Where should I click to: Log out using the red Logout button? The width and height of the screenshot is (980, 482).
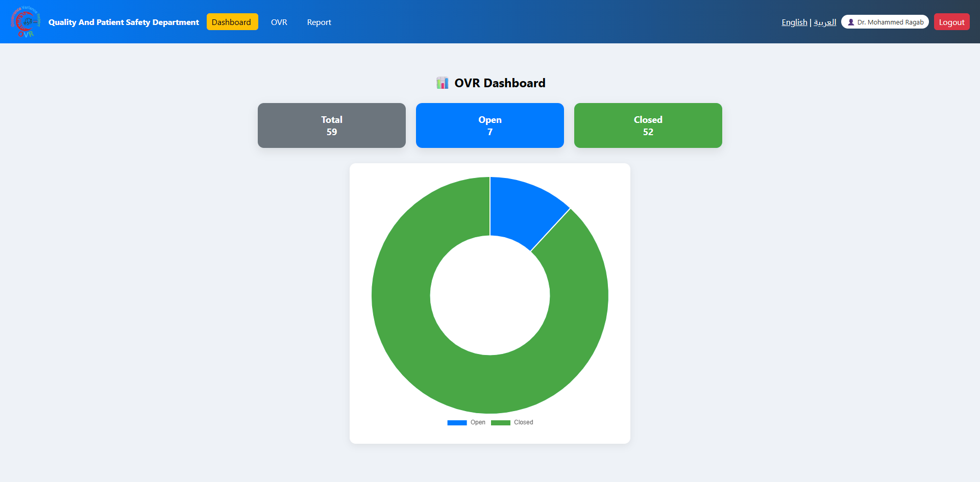pyautogui.click(x=951, y=22)
